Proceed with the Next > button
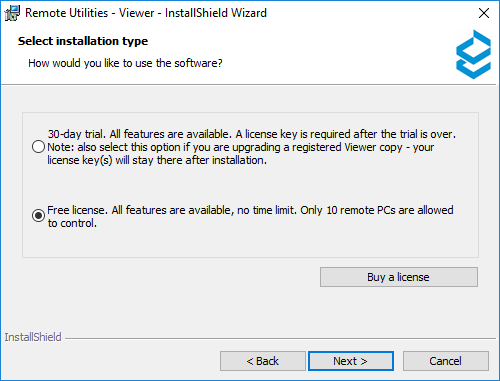 [x=351, y=361]
